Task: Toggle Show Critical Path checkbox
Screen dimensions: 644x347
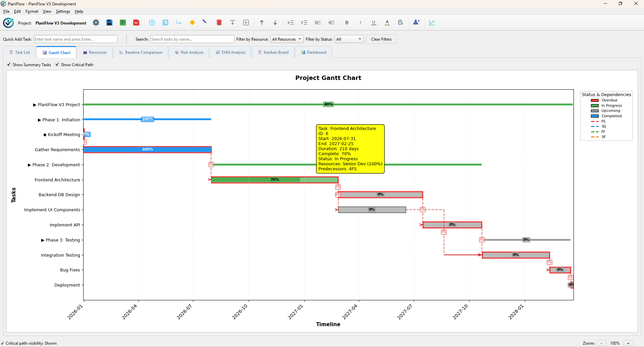Action: tap(57, 64)
